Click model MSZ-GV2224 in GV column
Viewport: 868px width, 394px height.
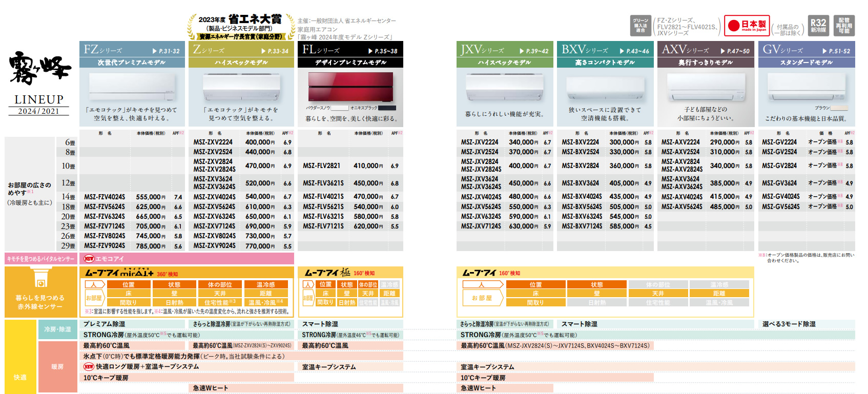pyautogui.click(x=779, y=142)
